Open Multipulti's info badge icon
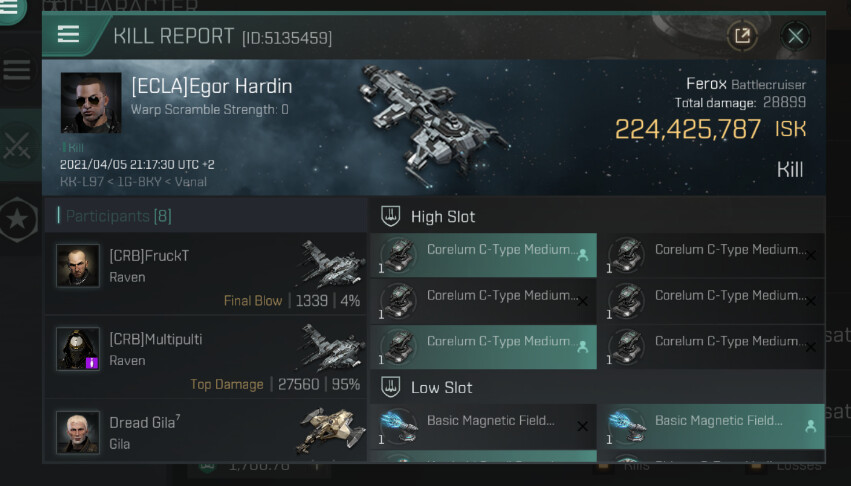Image resolution: width=851 pixels, height=486 pixels. (92, 363)
